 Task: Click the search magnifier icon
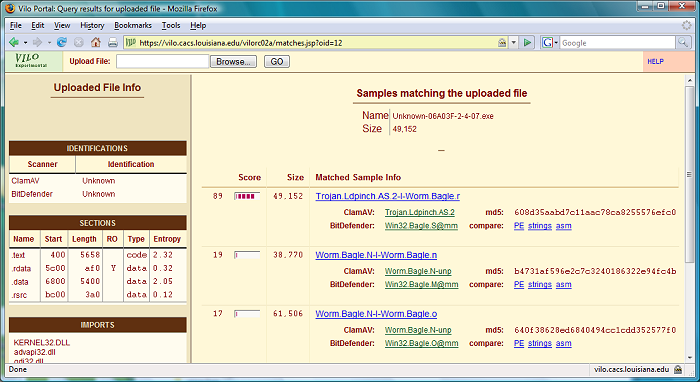683,43
